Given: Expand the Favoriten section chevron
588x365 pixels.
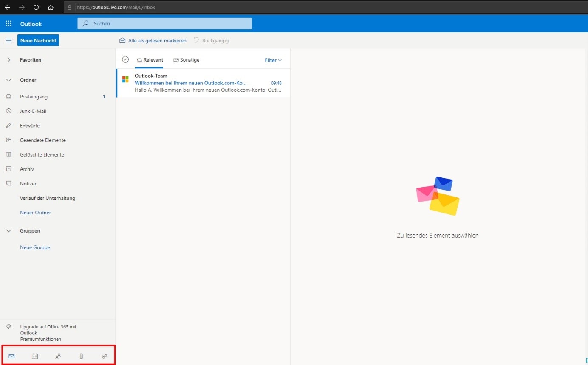Looking at the screenshot, I should (8, 60).
